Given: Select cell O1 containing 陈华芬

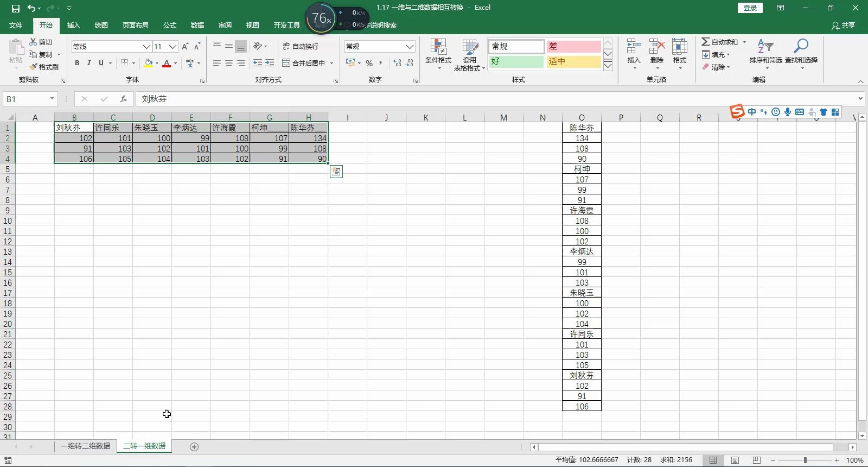Looking at the screenshot, I should tap(582, 128).
